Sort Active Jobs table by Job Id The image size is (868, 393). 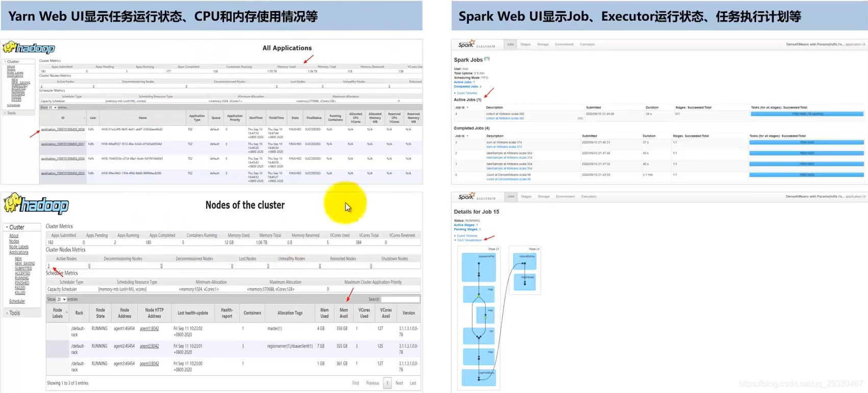[461, 108]
